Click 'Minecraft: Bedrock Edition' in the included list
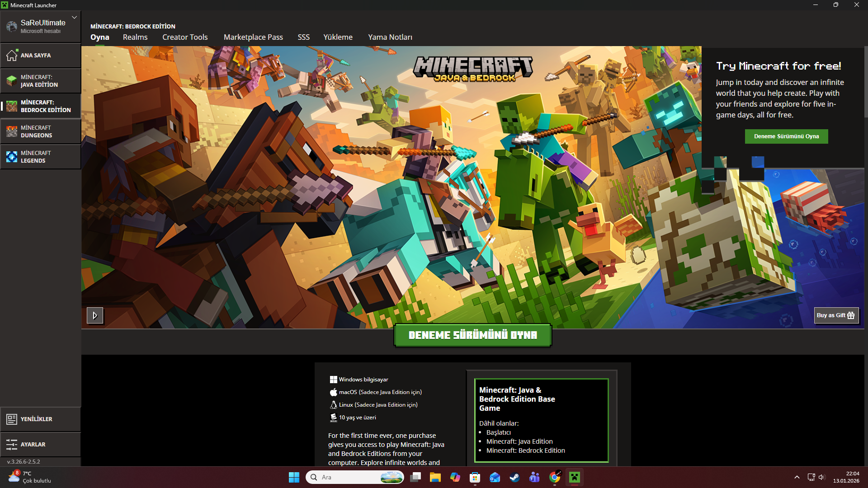The height and width of the screenshot is (488, 868). click(526, 450)
